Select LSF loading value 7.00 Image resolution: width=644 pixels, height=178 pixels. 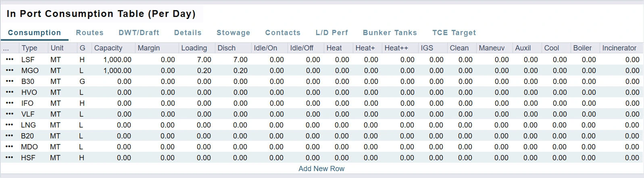tap(197, 60)
